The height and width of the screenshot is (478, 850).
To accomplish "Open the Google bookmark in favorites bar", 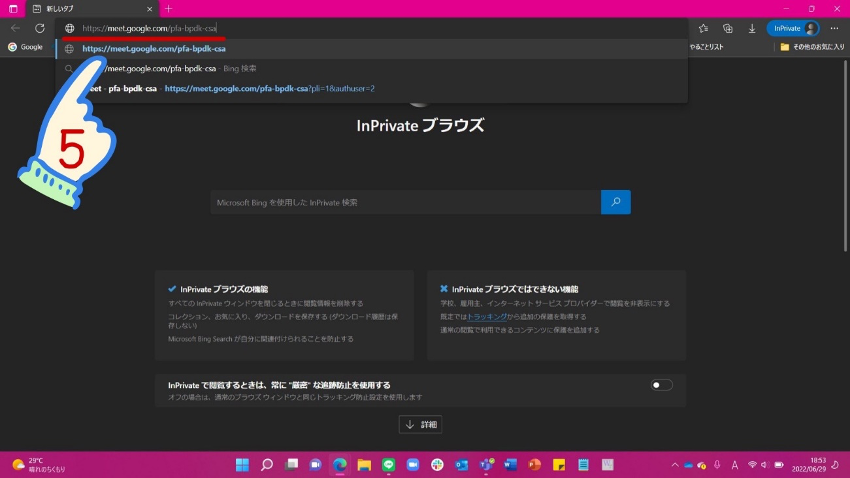I will click(x=25, y=47).
